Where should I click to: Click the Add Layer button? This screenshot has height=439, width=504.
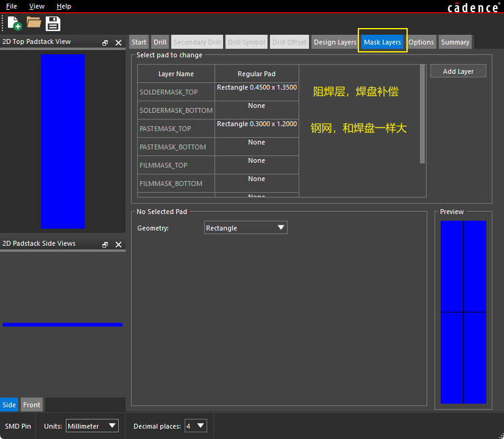(x=458, y=71)
